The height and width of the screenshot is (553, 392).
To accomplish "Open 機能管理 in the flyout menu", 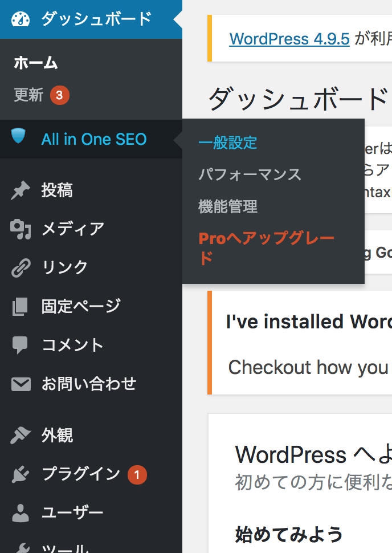I will (228, 206).
